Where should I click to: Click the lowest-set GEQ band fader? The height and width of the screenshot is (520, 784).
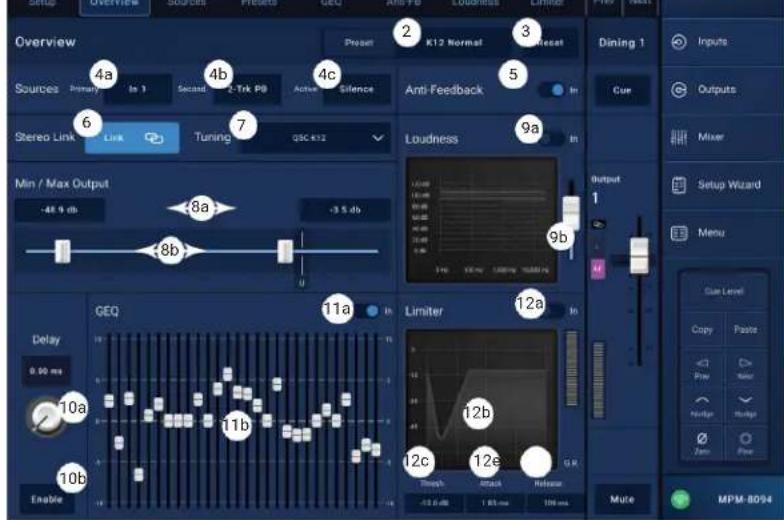point(138,474)
